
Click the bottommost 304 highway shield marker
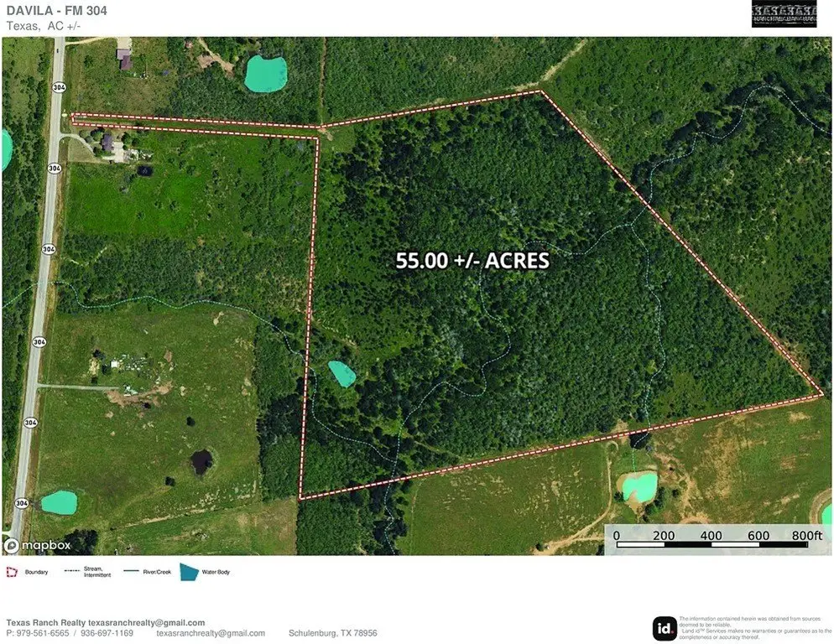[19, 503]
